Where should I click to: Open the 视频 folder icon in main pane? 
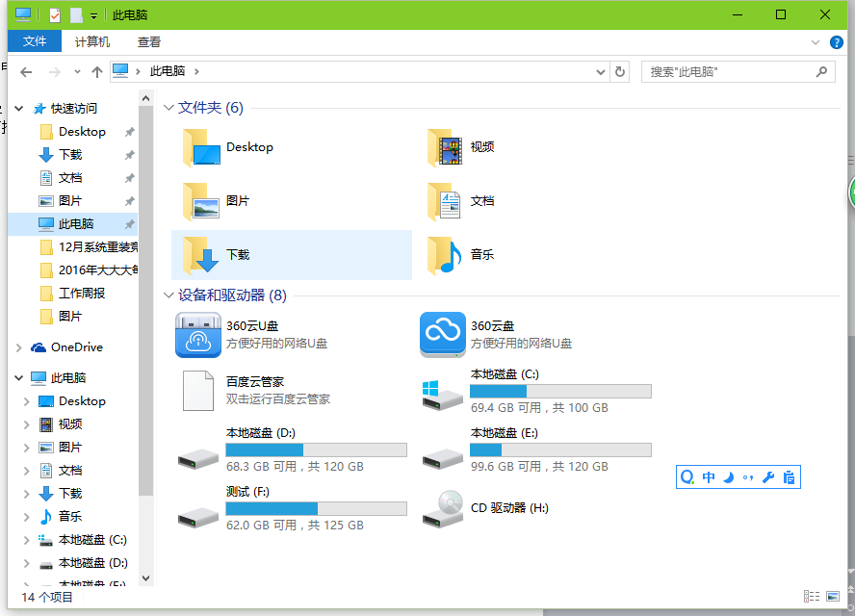pyautogui.click(x=446, y=147)
